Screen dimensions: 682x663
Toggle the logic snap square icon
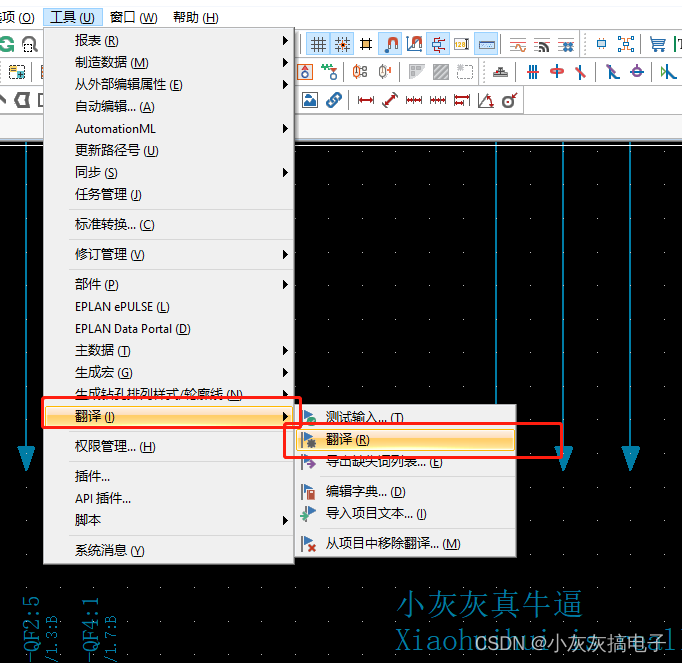coord(366,44)
